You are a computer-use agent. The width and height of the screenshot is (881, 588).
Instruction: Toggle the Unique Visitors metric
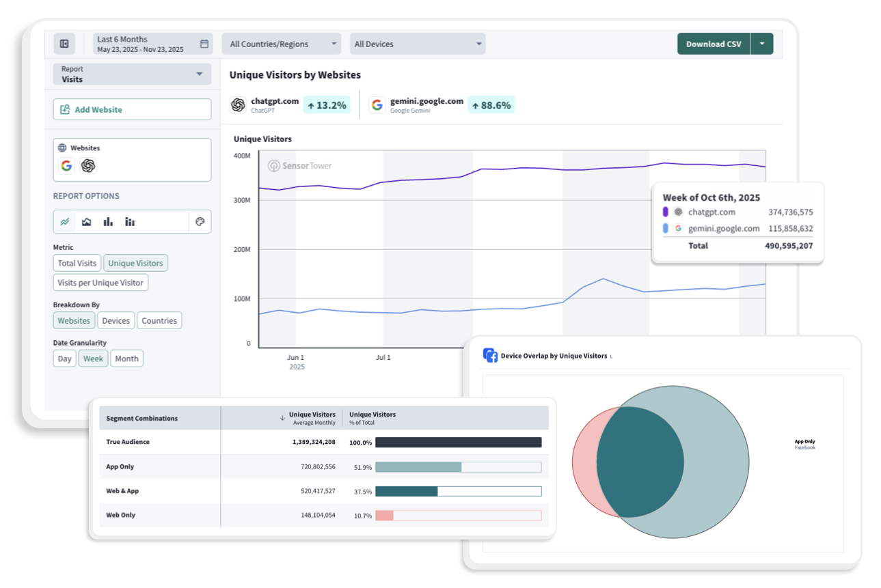[135, 263]
